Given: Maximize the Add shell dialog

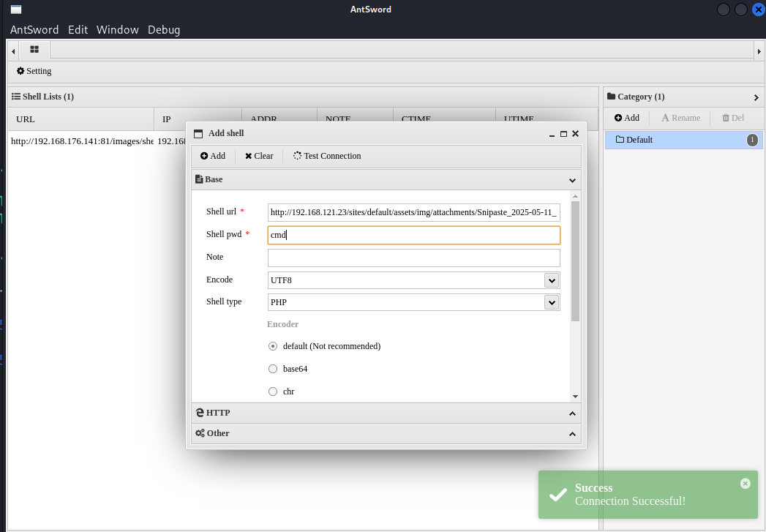Looking at the screenshot, I should pyautogui.click(x=563, y=134).
